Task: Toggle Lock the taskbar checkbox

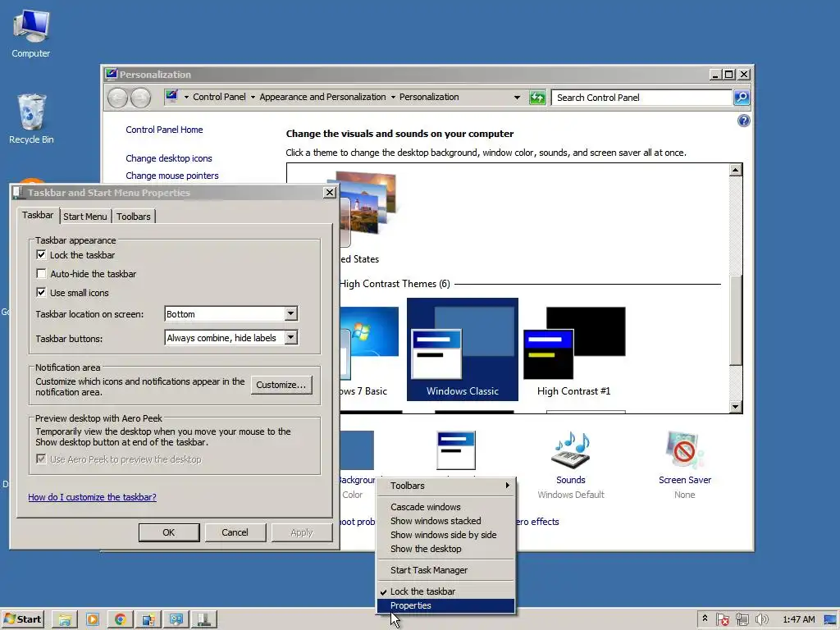Action: click(x=41, y=254)
